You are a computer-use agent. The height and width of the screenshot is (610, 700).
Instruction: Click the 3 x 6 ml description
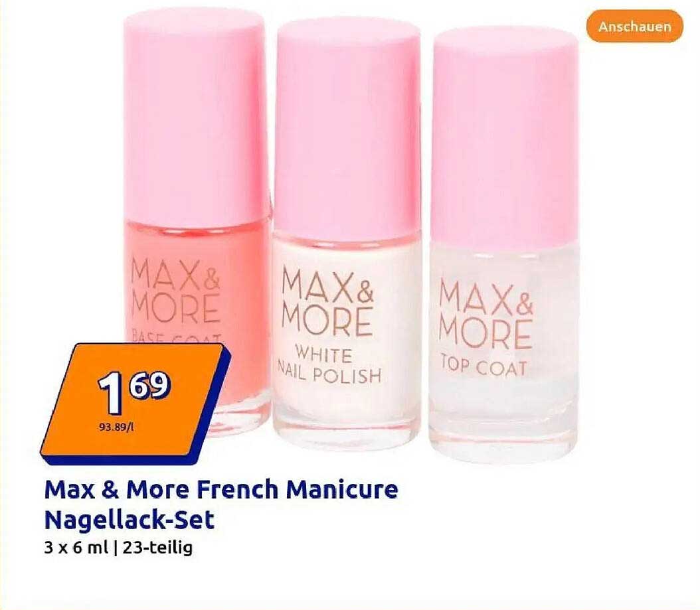(76, 547)
